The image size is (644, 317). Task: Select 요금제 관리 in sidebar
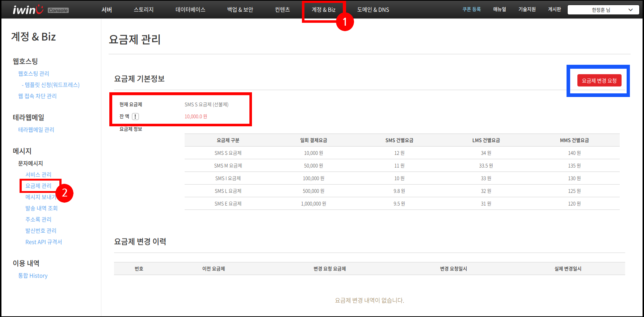point(38,186)
